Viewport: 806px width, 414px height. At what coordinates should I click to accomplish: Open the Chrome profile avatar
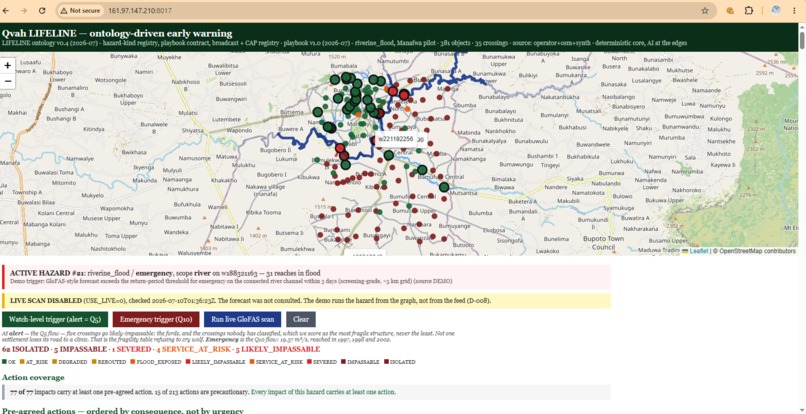click(776, 10)
